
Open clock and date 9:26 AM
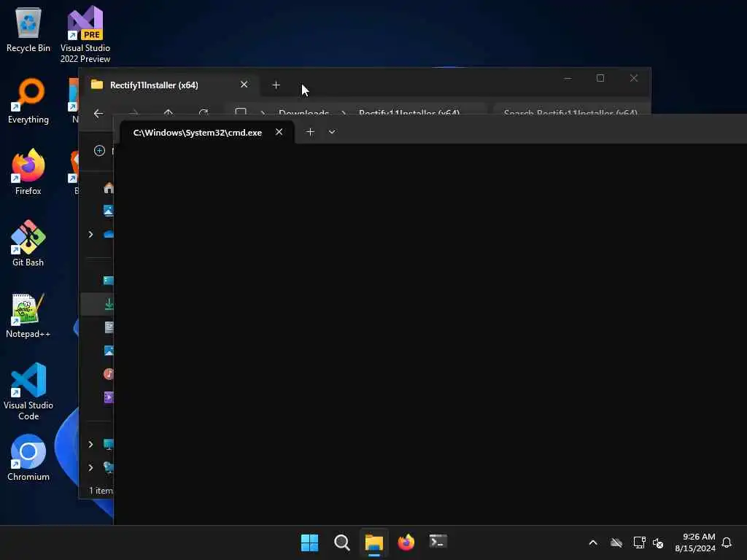(695, 542)
